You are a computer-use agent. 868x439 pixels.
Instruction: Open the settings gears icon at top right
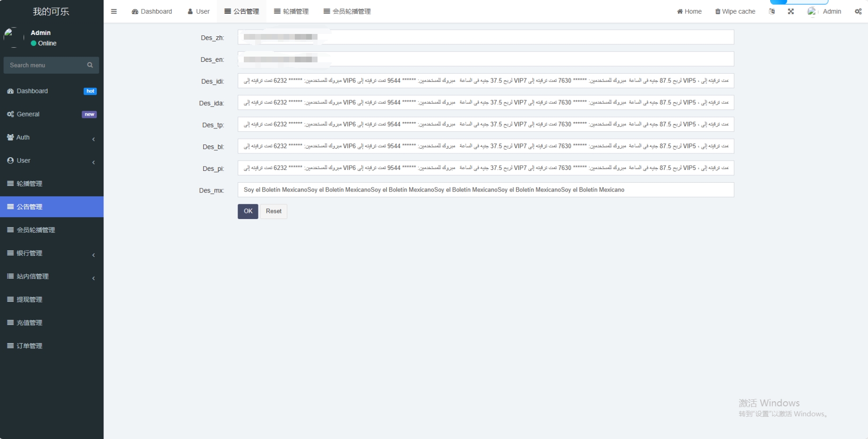pos(858,11)
